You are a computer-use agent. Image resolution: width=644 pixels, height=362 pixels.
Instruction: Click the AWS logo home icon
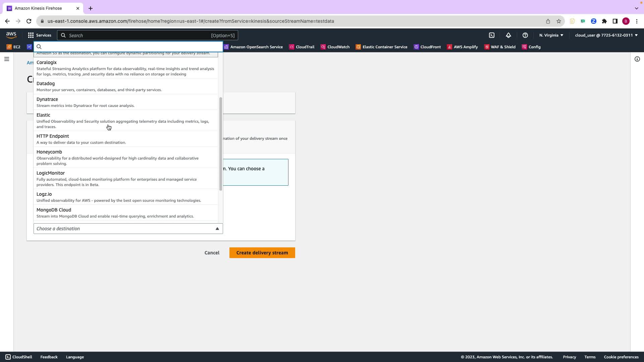pos(11,35)
